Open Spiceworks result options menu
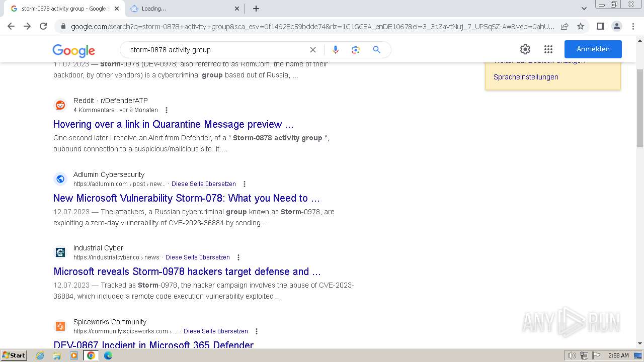 [257, 331]
